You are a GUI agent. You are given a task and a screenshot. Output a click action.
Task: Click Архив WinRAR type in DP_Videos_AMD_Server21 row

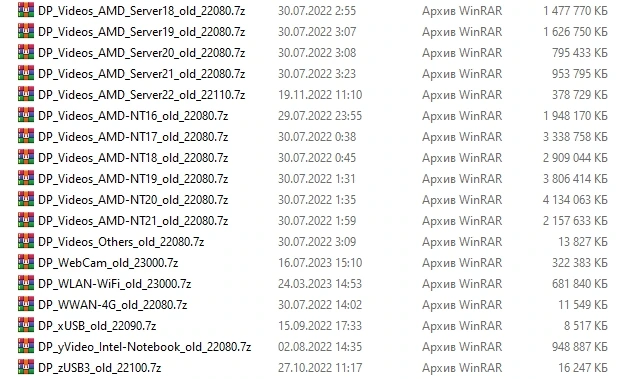tap(462, 74)
